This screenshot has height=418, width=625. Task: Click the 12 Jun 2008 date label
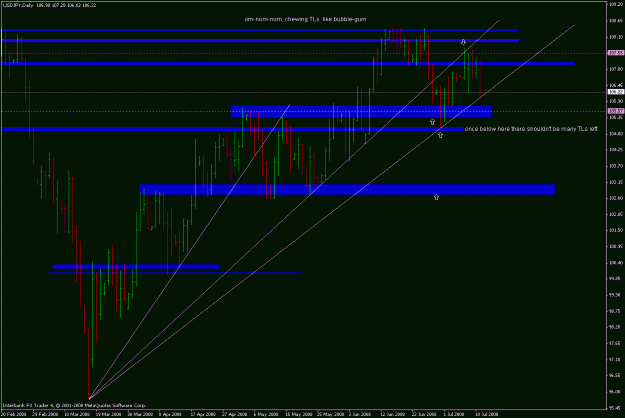(393, 414)
